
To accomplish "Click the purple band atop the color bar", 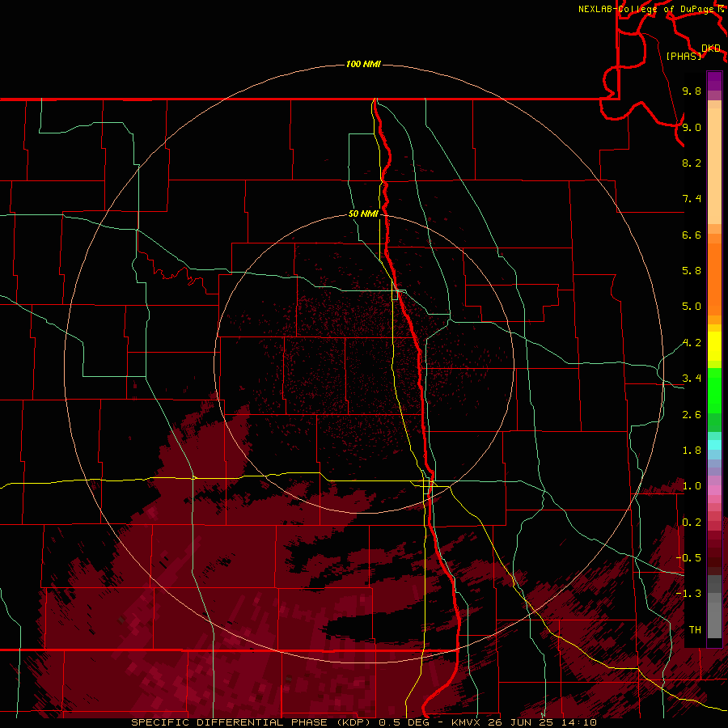I will pos(714,81).
